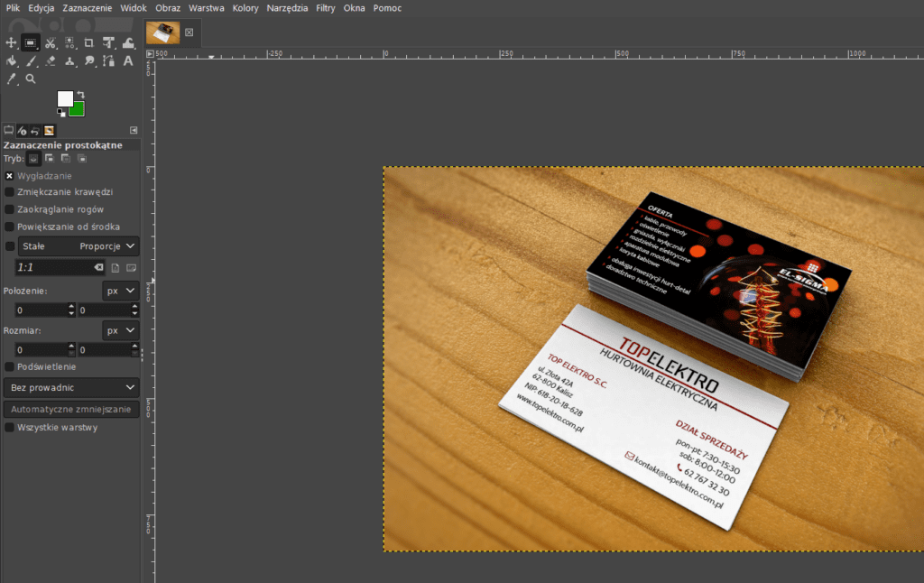The image size is (924, 583).
Task: Switch to the Undo History tab
Action: [x=35, y=130]
